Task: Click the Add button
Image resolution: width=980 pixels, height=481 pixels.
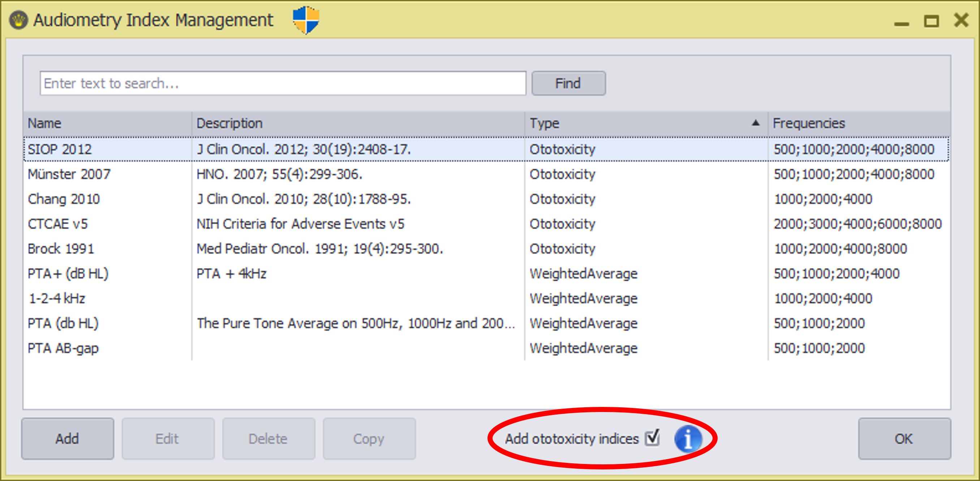Action: coord(67,439)
